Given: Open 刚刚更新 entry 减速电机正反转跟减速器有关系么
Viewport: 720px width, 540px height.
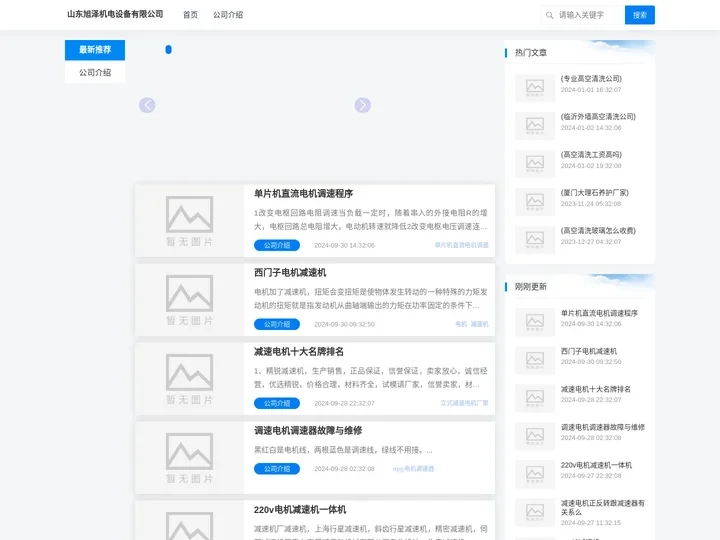Looking at the screenshot, I should point(602,507).
